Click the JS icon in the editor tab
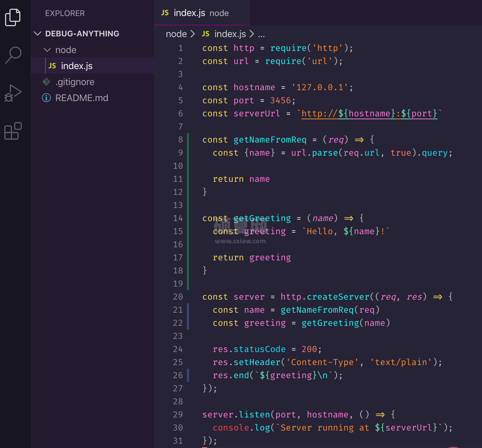Screen dimensions: 482x448 165,13
